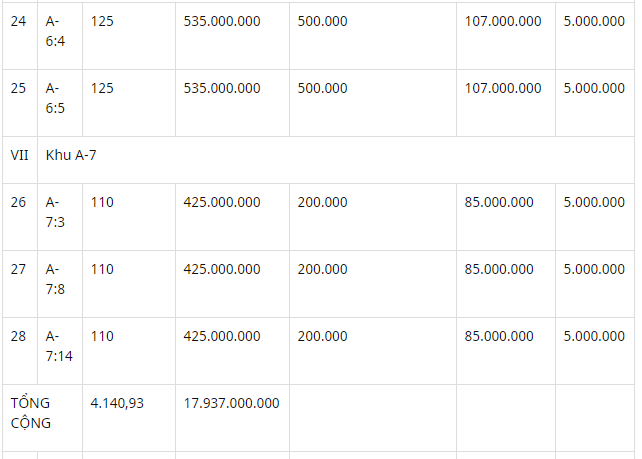Click the A-6:5 lot code
This screenshot has height=459, width=642.
(55, 98)
